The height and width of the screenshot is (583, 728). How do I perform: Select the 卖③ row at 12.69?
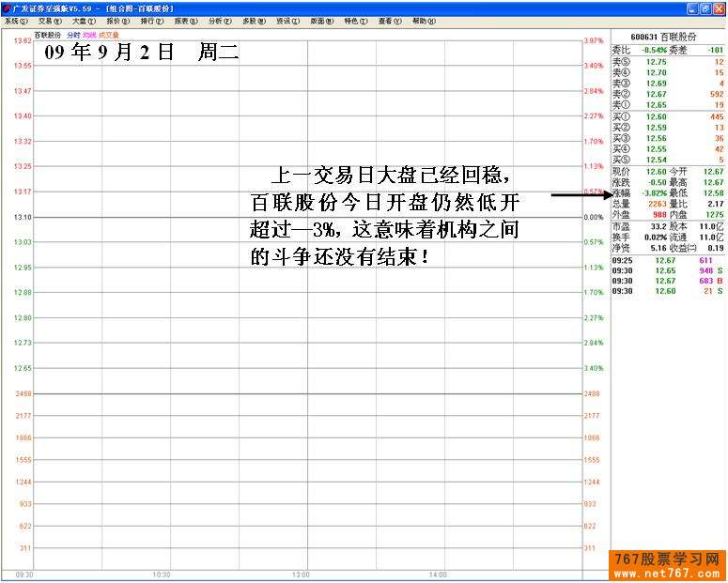668,84
